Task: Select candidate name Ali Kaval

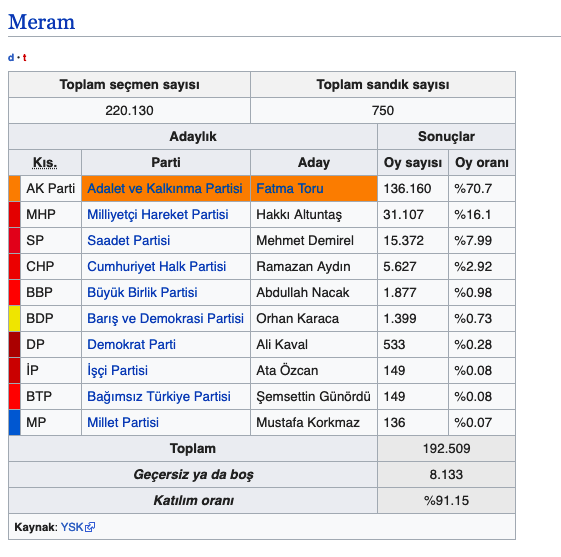Action: coord(282,345)
